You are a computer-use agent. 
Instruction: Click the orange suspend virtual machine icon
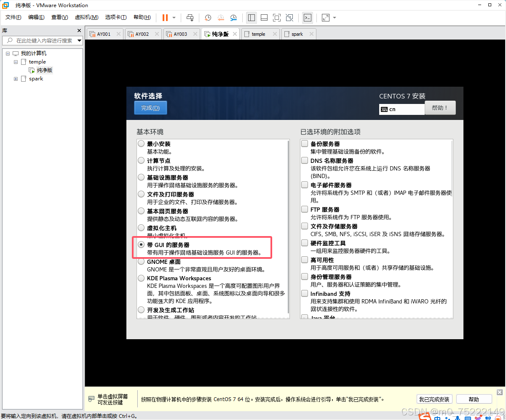tap(165, 17)
